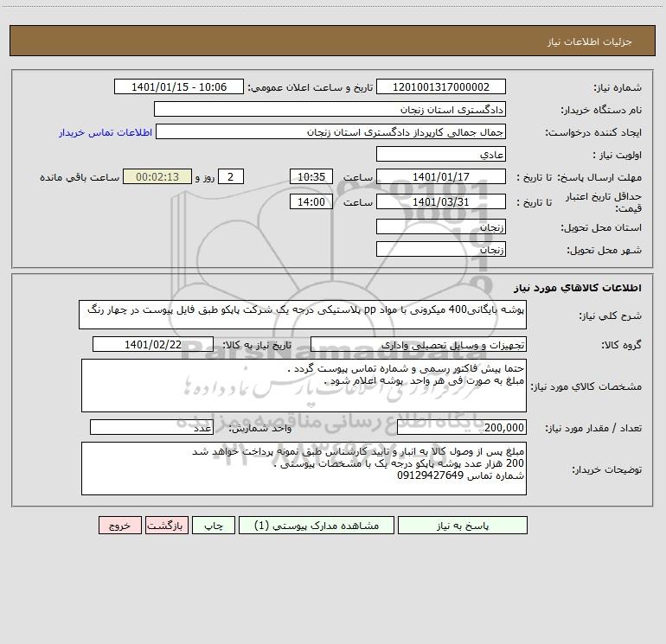Click label مشخصات کالای مورد نیاز
The width and height of the screenshot is (666, 644).
point(586,386)
